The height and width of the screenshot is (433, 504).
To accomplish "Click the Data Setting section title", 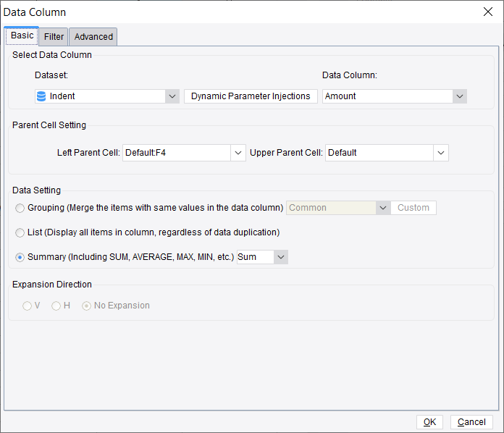I will (x=36, y=190).
